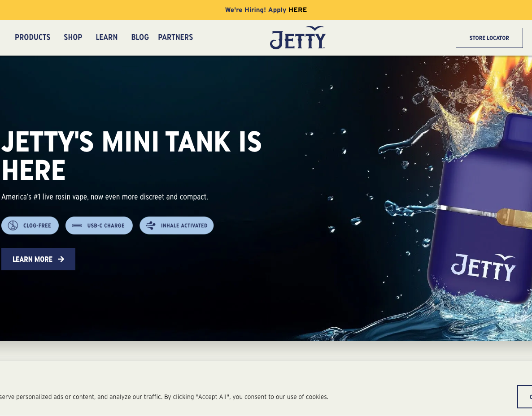Click the Mini Tank vape product image
Image resolution: width=532 pixels, height=416 pixels.
point(480,208)
